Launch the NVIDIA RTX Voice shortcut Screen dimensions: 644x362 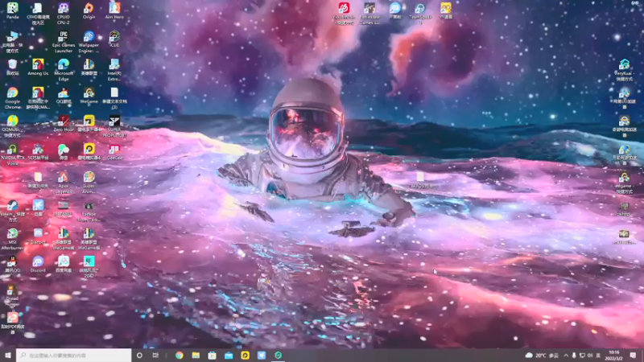click(12, 154)
